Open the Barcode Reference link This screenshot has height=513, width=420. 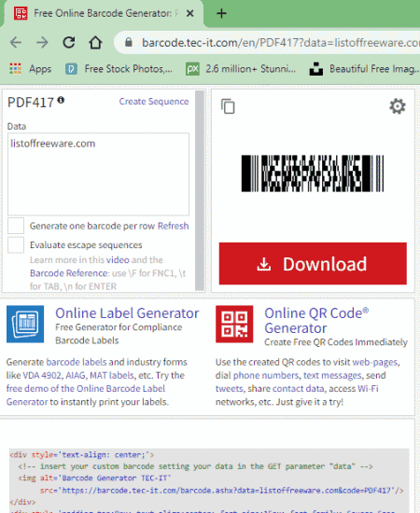click(69, 273)
